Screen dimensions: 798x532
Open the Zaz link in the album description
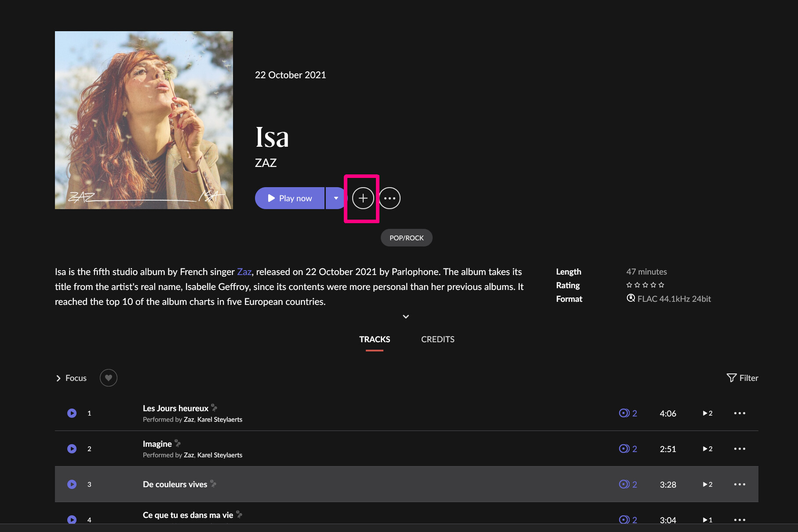(x=244, y=272)
